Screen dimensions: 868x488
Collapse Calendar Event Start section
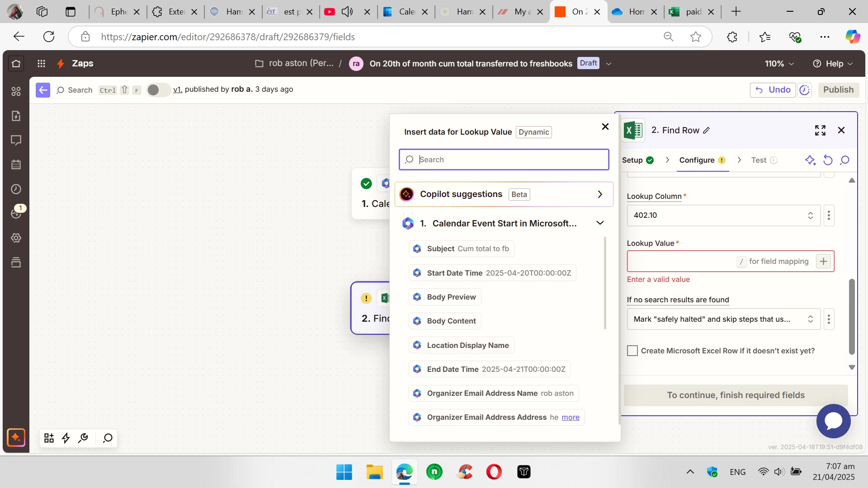point(600,223)
